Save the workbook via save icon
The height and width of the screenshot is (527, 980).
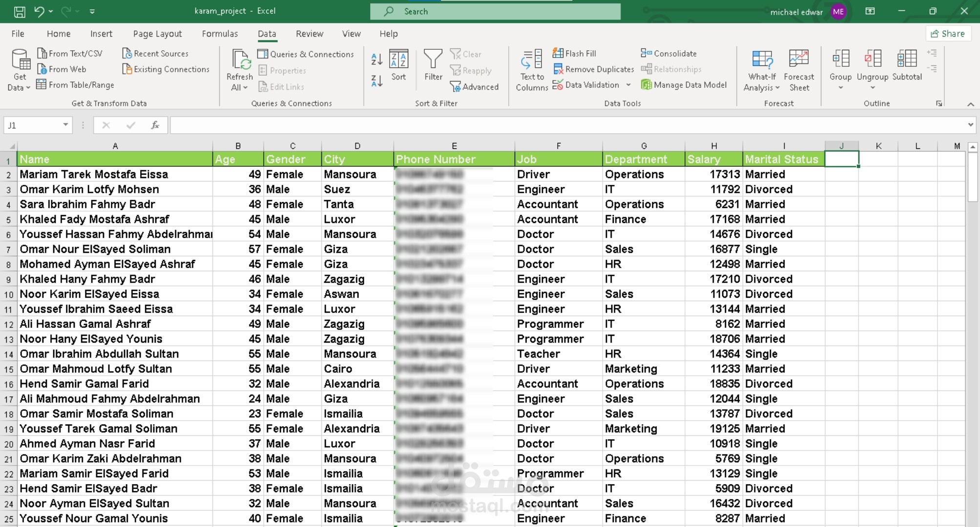(x=20, y=11)
